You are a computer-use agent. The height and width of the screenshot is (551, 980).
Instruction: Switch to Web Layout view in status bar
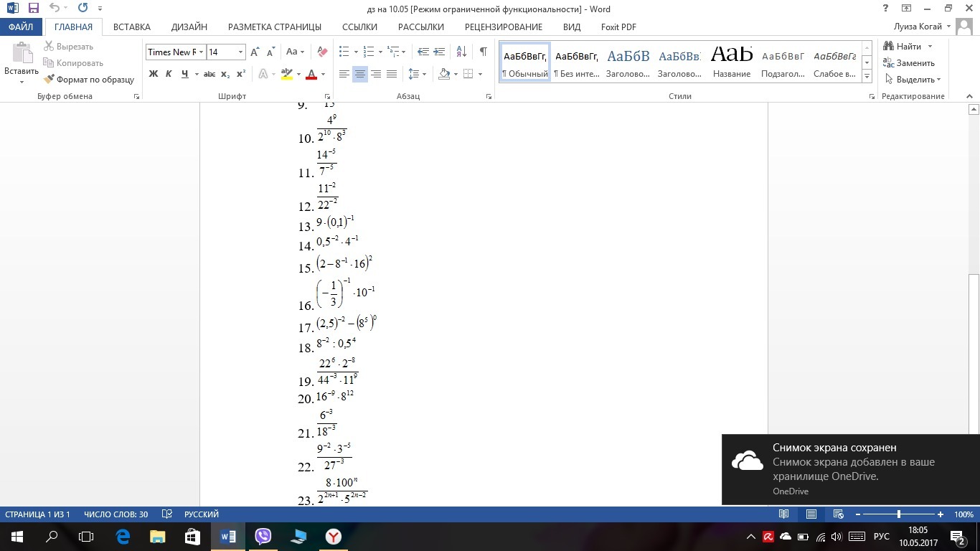coord(838,514)
